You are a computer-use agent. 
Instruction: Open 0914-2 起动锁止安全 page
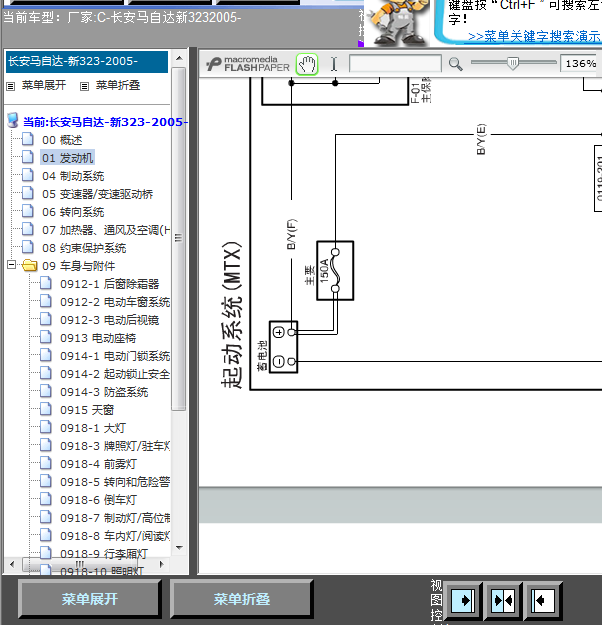click(x=115, y=374)
